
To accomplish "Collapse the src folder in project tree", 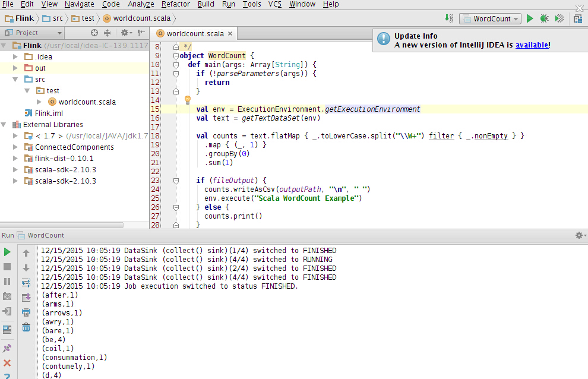I will tap(15, 79).
